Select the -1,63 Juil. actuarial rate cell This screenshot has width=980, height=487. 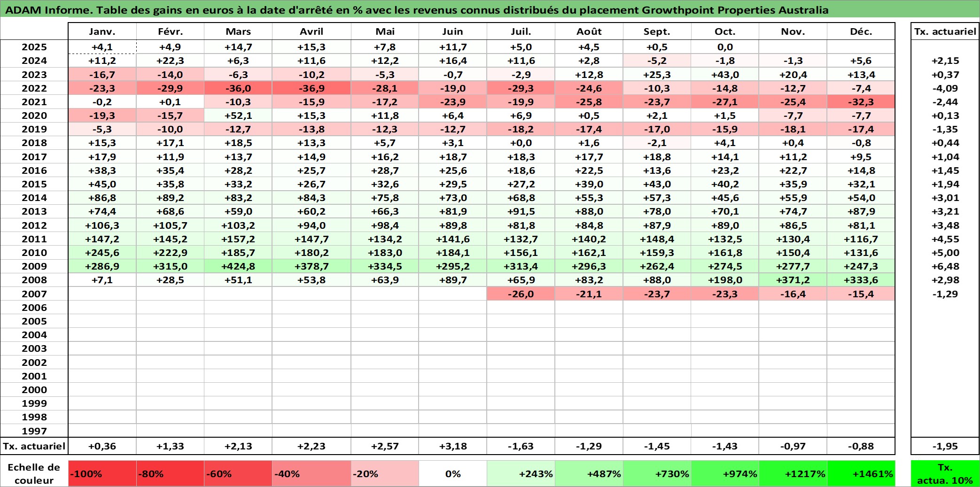(x=521, y=446)
